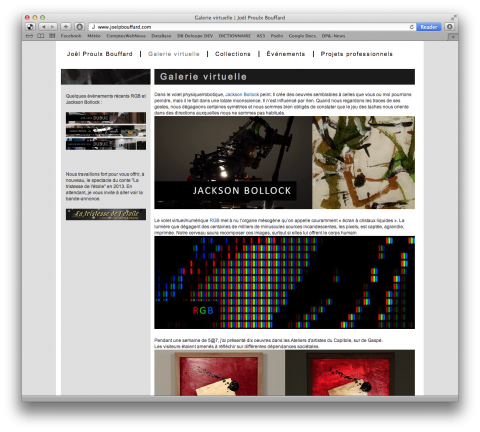Click the abstract green painting image
The image size is (480, 432).
363,163
